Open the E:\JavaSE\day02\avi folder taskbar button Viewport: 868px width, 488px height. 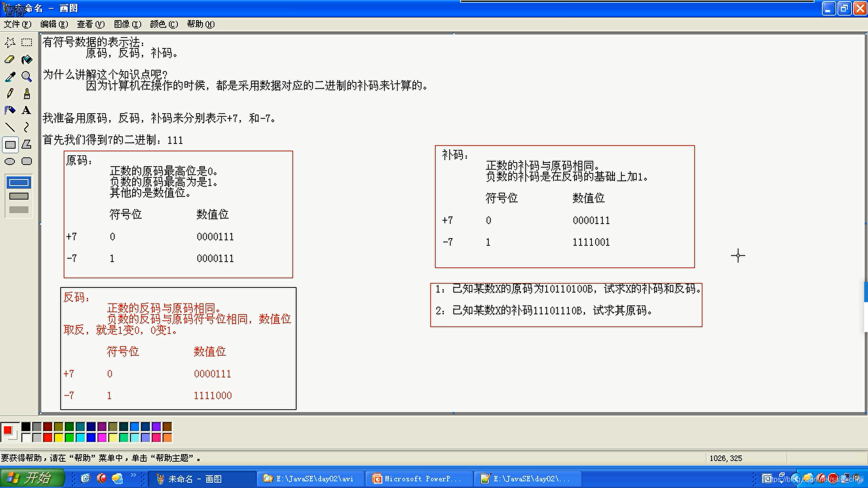310,478
